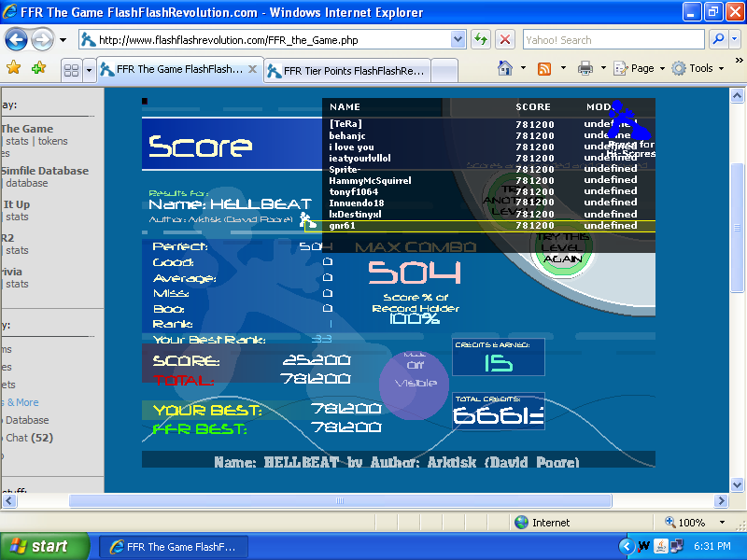The image size is (747, 560).
Task: Click the red Stop loading icon
Action: (505, 40)
